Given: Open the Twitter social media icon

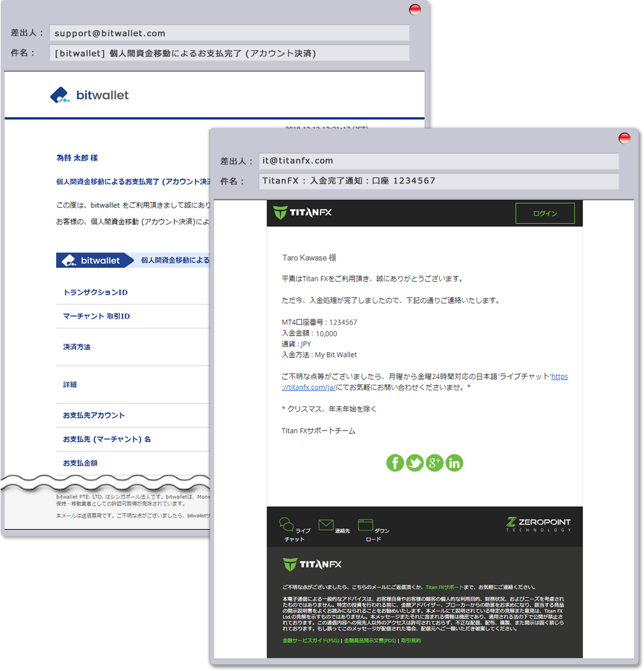Looking at the screenshot, I should click(x=414, y=463).
